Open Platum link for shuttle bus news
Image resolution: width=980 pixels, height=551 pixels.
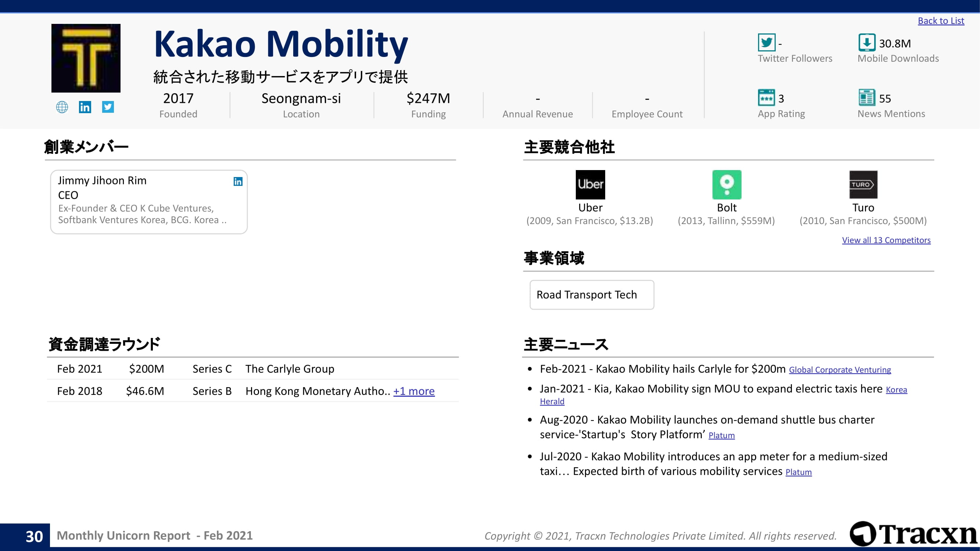[721, 435]
